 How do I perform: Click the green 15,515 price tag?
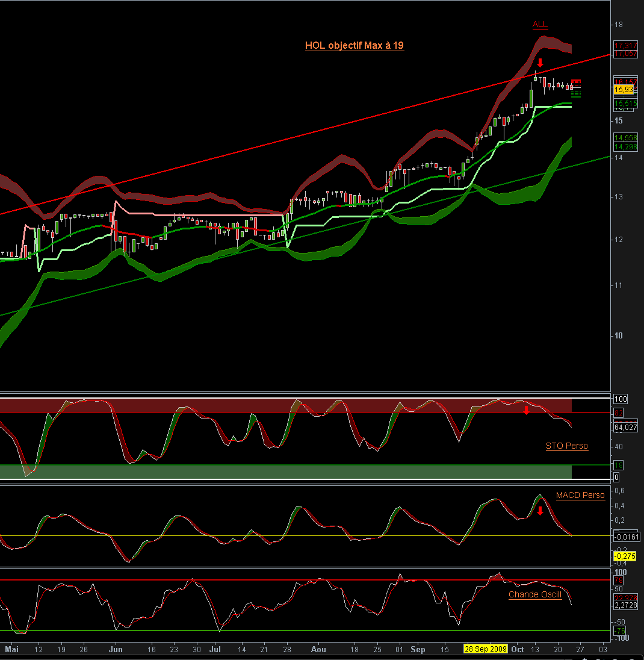click(625, 104)
